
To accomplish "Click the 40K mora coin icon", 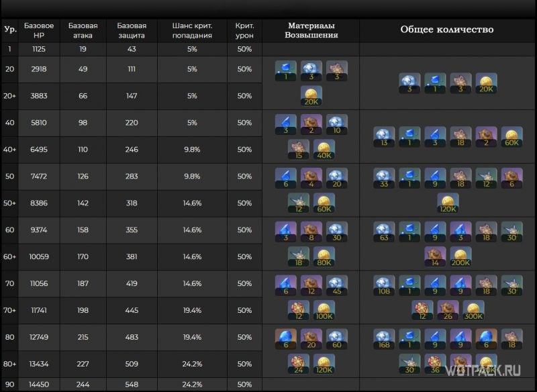I will click(324, 150).
